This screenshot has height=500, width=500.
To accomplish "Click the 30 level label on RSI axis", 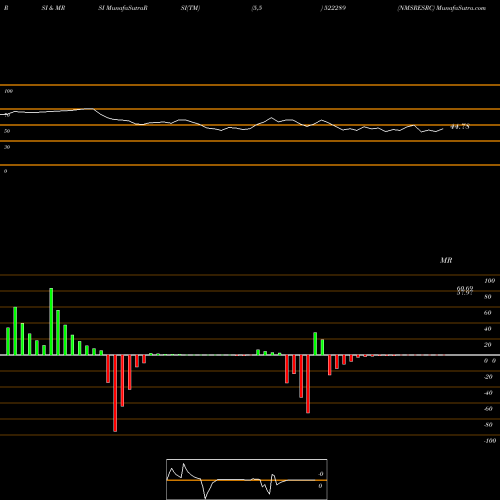I will pyautogui.click(x=7, y=147).
